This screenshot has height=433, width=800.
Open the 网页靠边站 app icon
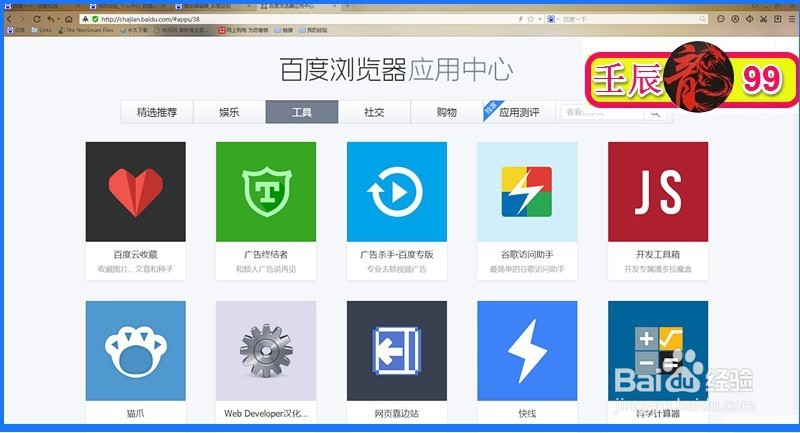tap(396, 350)
